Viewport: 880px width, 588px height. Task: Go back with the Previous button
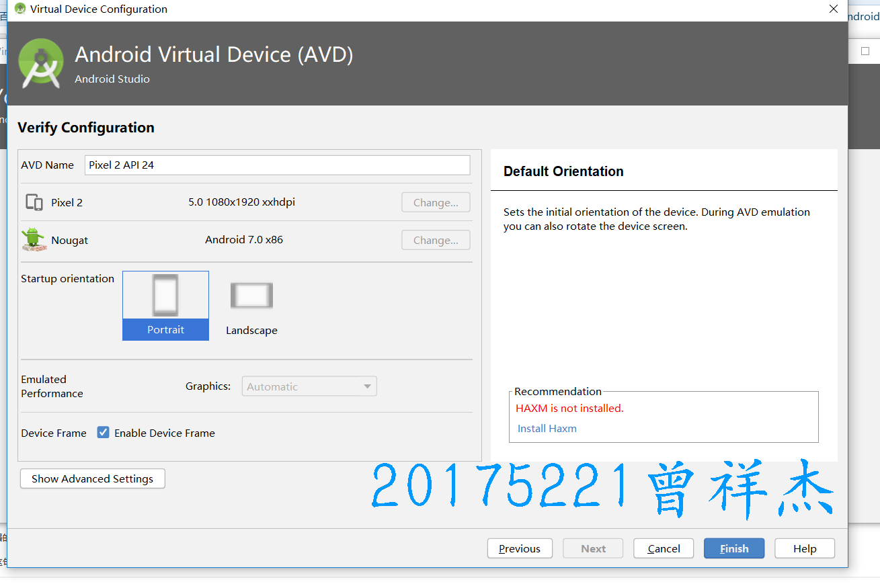coord(520,548)
